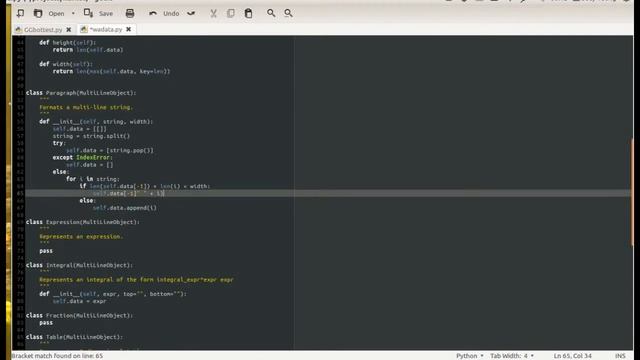Click the line 'self.data.append(i)'
This screenshot has height=360, width=640.
coord(124,208)
